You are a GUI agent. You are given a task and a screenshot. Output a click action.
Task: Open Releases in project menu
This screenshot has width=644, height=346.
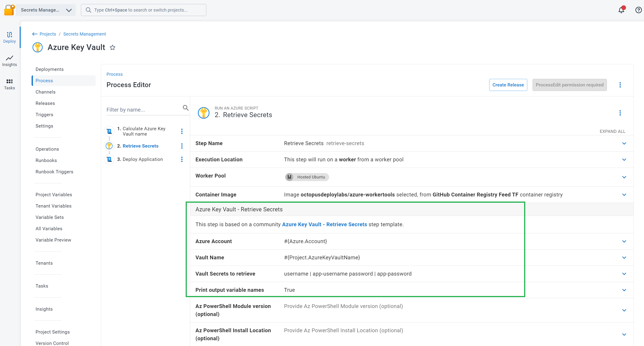pos(45,103)
